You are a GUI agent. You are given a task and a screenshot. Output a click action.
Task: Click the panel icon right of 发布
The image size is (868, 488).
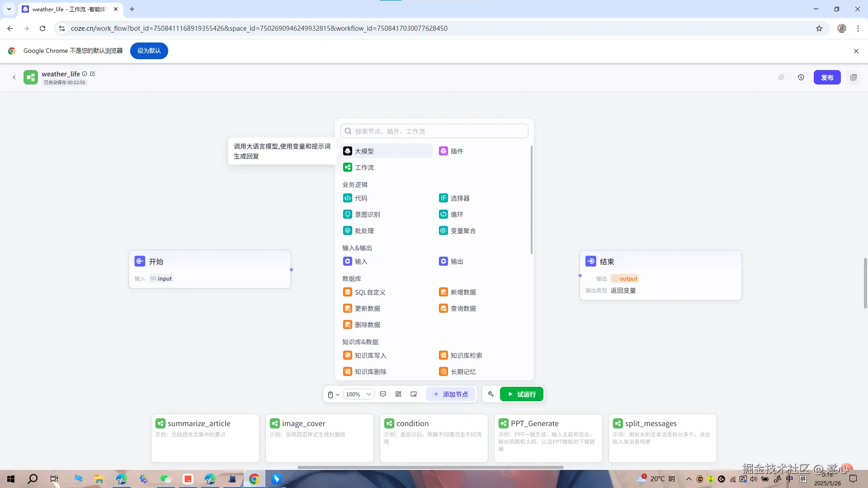tap(853, 77)
